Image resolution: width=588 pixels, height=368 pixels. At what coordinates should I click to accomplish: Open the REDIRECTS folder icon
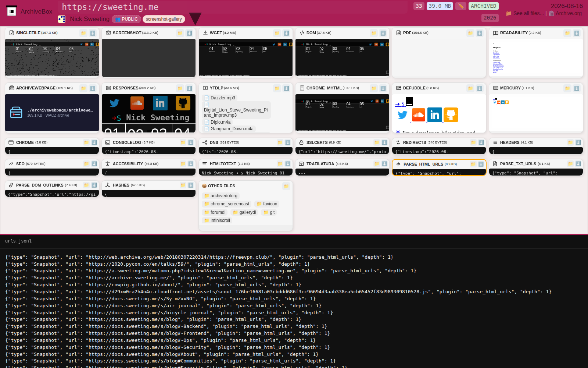click(473, 142)
